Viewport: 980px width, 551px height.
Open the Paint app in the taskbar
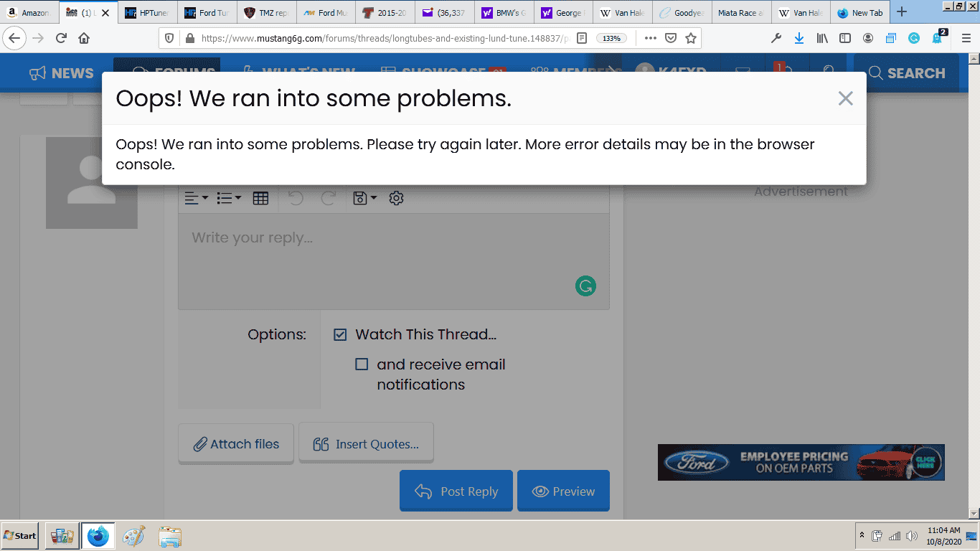134,537
